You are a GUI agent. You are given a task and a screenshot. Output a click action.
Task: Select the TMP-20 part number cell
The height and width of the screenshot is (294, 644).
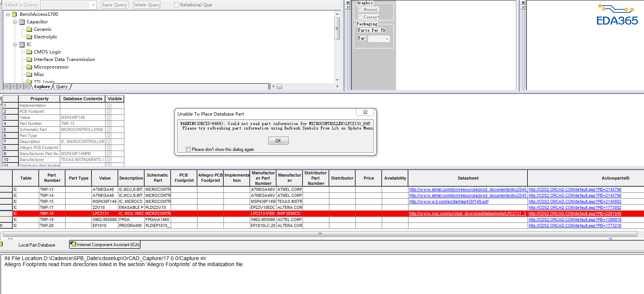[52, 226]
